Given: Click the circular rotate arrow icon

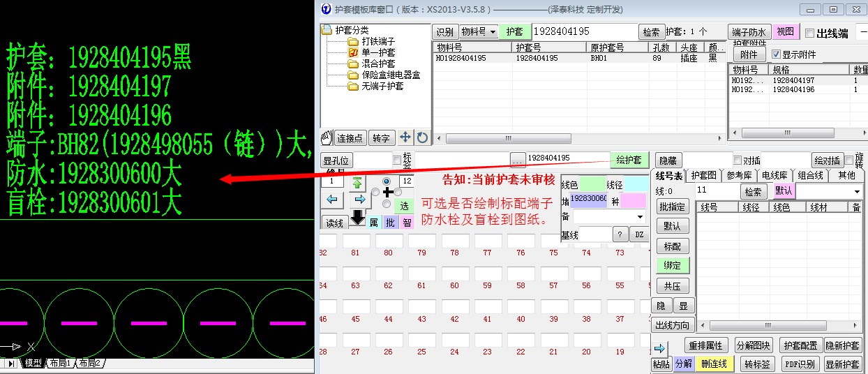Looking at the screenshot, I should (423, 137).
